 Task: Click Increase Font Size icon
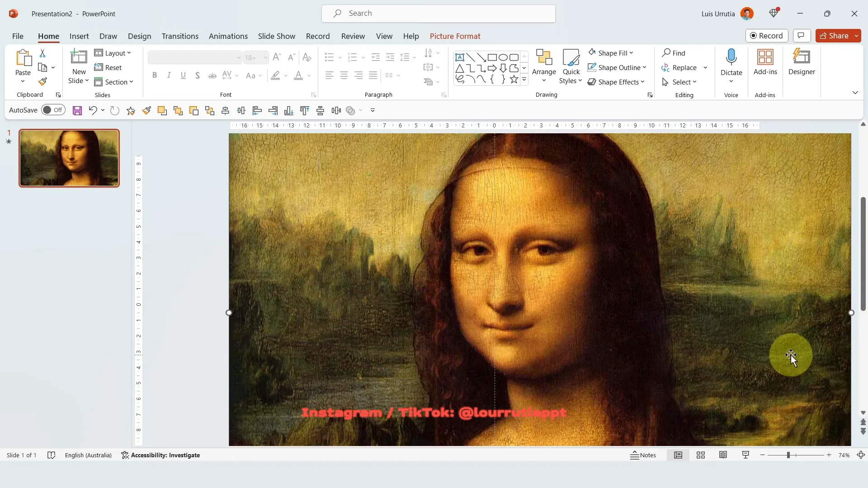tap(277, 57)
